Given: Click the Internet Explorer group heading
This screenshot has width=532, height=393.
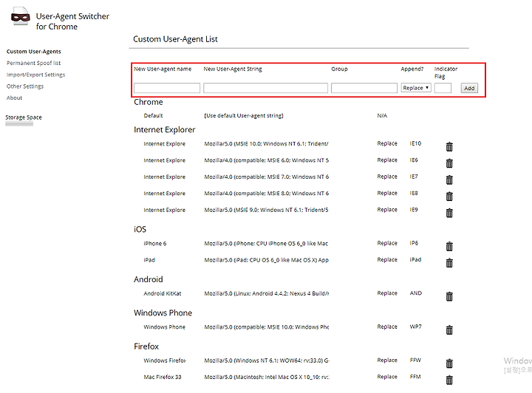Looking at the screenshot, I should click(165, 129).
